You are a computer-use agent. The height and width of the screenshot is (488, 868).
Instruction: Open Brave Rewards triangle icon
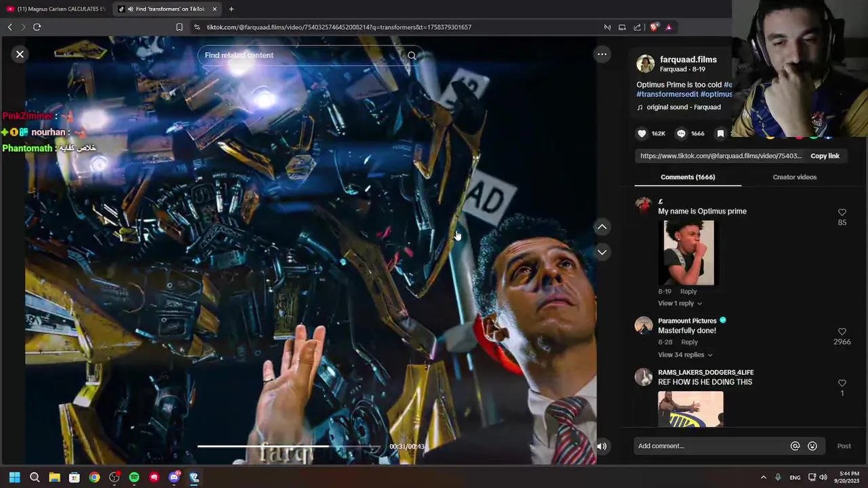click(669, 27)
